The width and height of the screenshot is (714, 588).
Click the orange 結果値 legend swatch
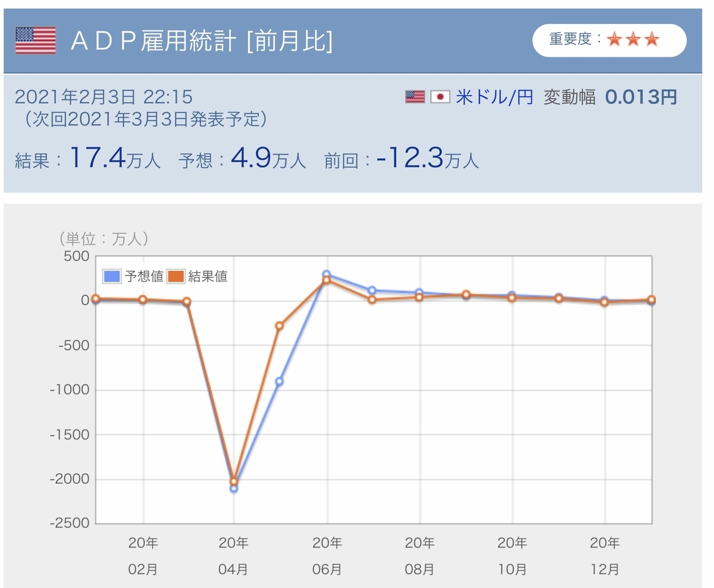coord(176,276)
